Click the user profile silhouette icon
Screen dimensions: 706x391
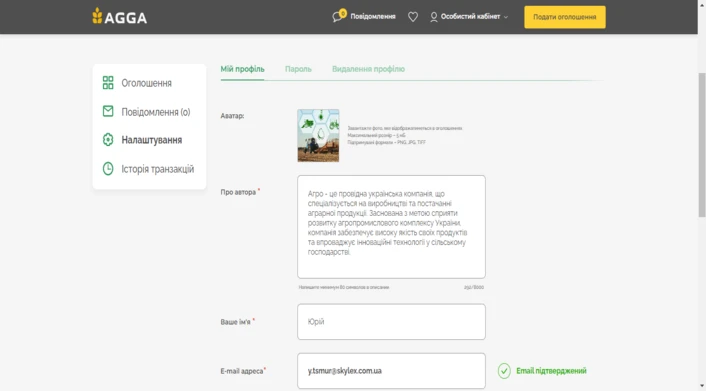click(x=433, y=17)
